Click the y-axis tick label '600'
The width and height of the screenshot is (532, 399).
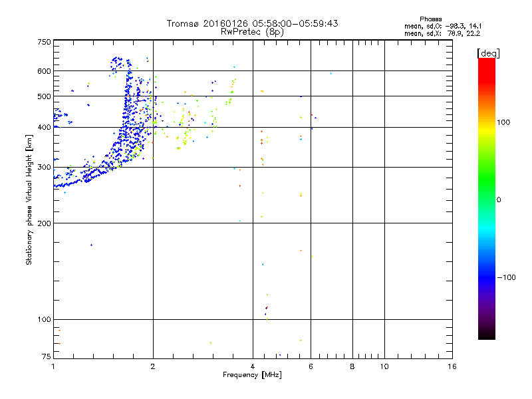[x=45, y=71]
